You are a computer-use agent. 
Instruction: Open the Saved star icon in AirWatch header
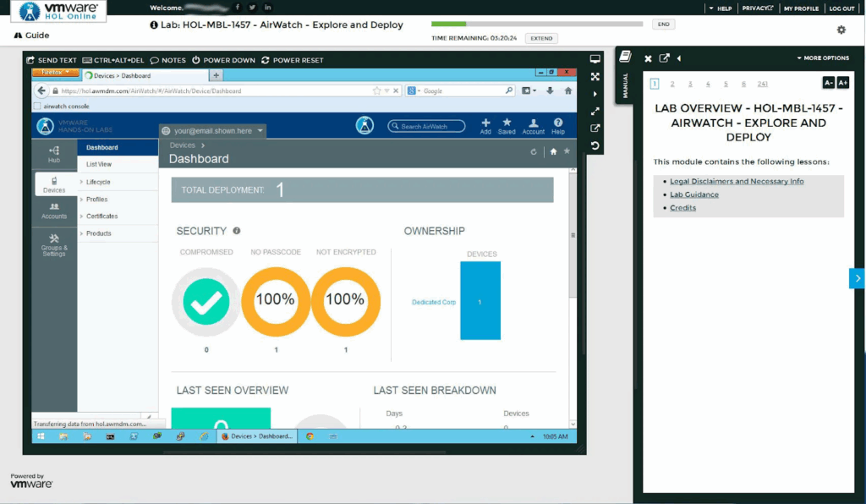[x=507, y=125]
